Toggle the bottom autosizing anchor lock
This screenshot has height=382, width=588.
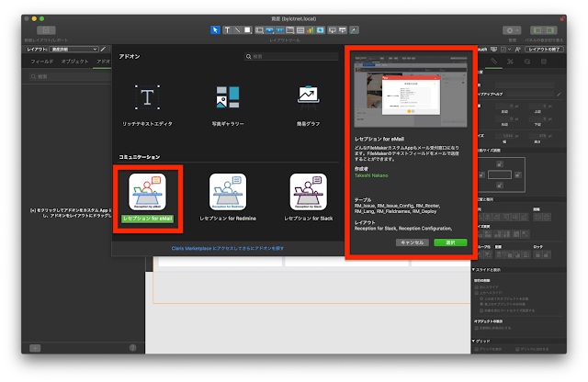tap(500, 185)
